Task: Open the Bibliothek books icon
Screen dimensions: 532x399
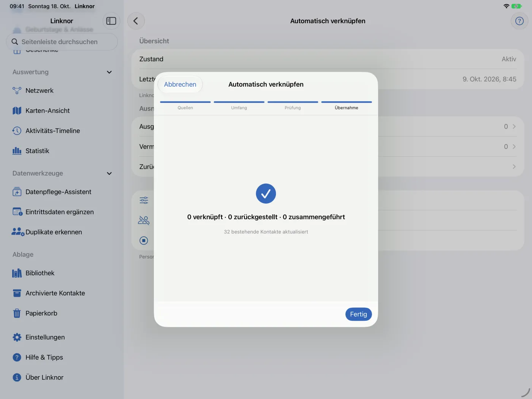Action: (x=17, y=273)
